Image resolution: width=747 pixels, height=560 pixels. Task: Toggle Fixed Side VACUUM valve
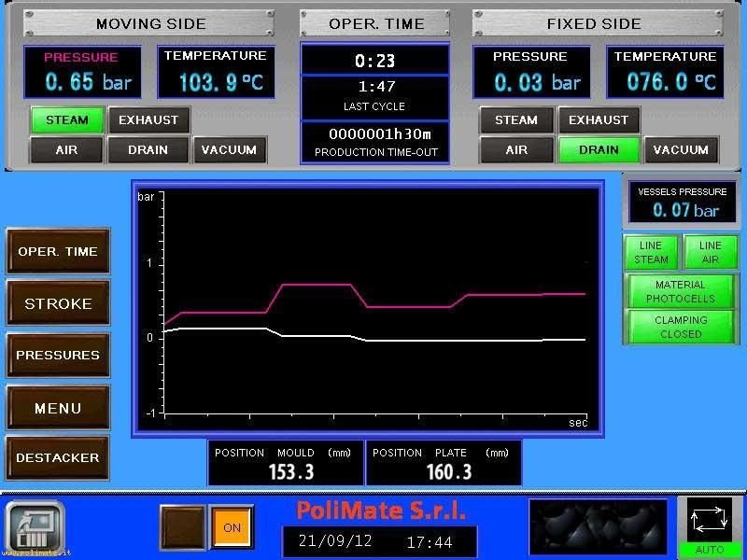(681, 150)
